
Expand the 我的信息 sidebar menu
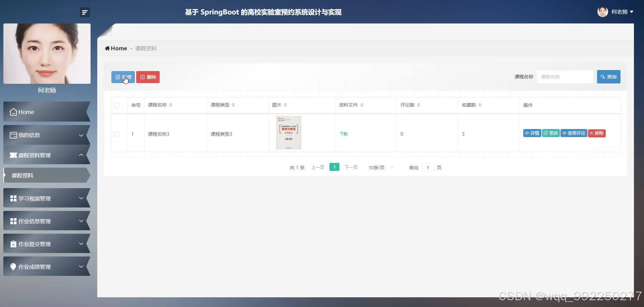(x=47, y=135)
